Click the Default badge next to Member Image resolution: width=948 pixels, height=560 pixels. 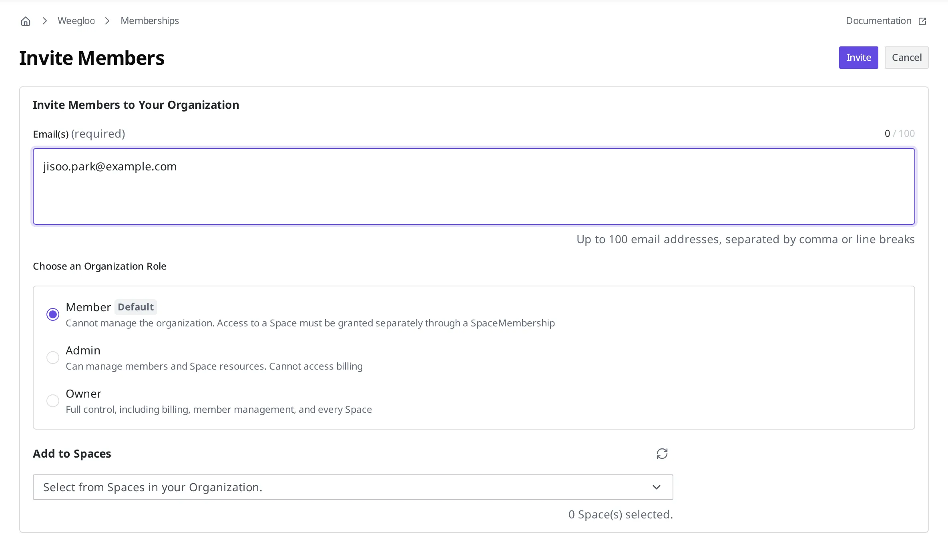pos(136,307)
